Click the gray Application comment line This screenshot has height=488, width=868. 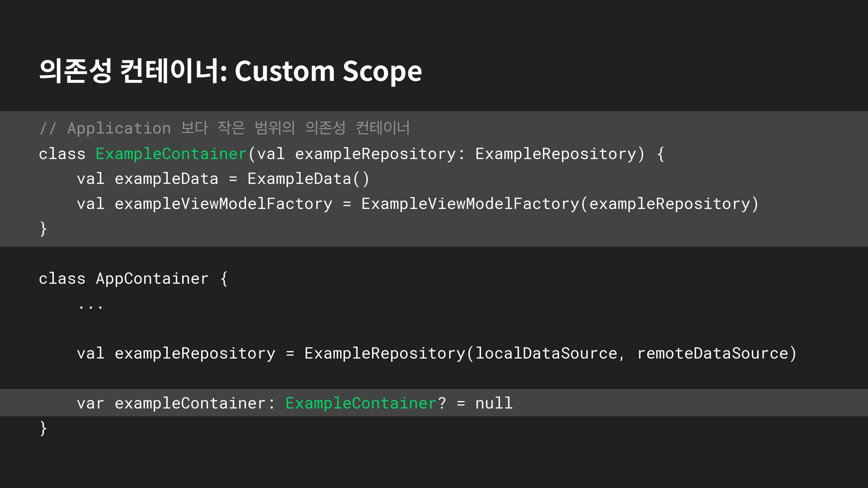point(224,128)
